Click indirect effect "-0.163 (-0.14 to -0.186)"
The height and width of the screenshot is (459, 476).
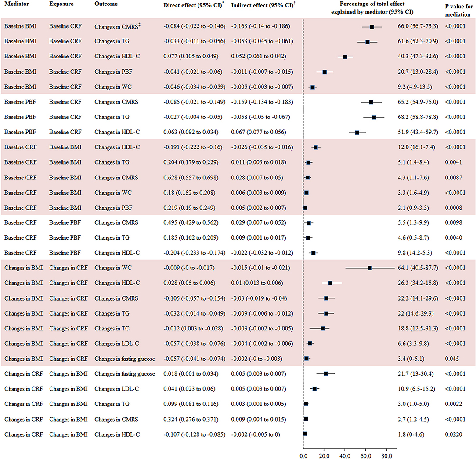pos(260,26)
